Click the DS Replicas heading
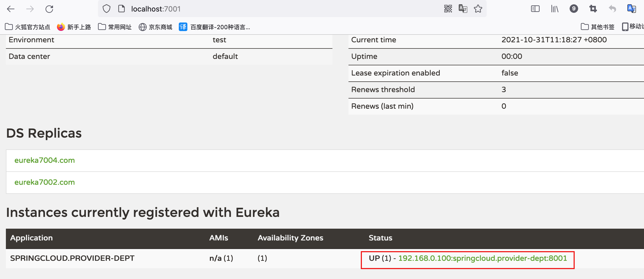 pos(44,133)
